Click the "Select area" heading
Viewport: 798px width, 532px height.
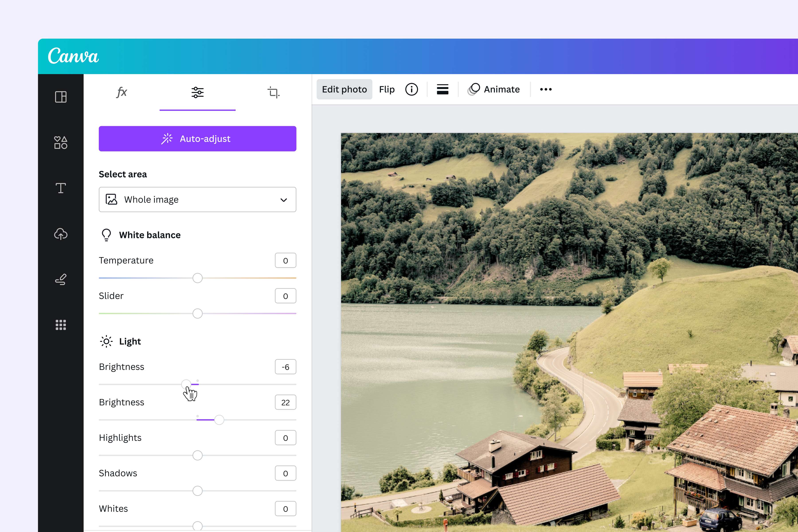(x=123, y=174)
